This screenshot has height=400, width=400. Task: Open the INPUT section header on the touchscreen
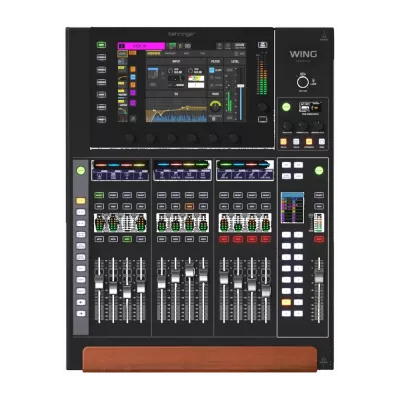click(x=176, y=62)
